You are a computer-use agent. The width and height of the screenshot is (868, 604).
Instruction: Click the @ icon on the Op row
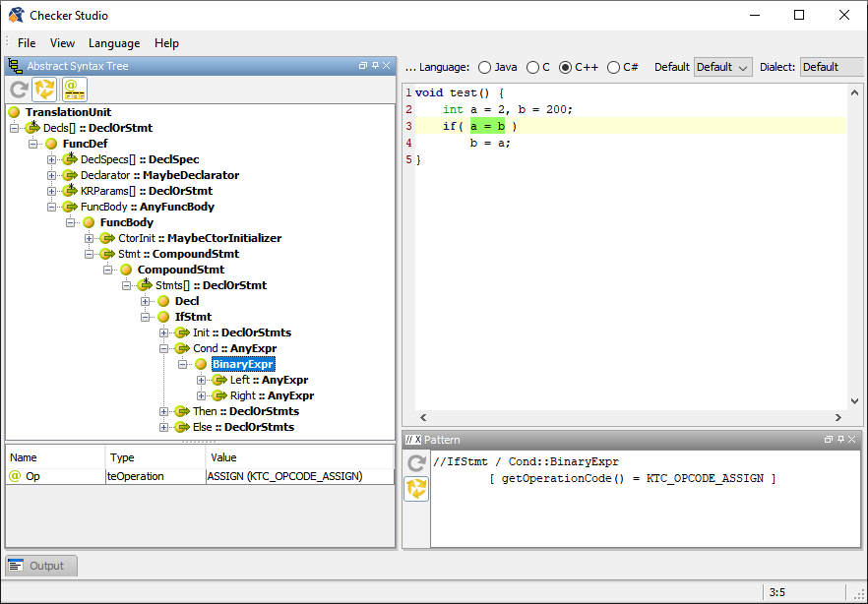click(15, 476)
